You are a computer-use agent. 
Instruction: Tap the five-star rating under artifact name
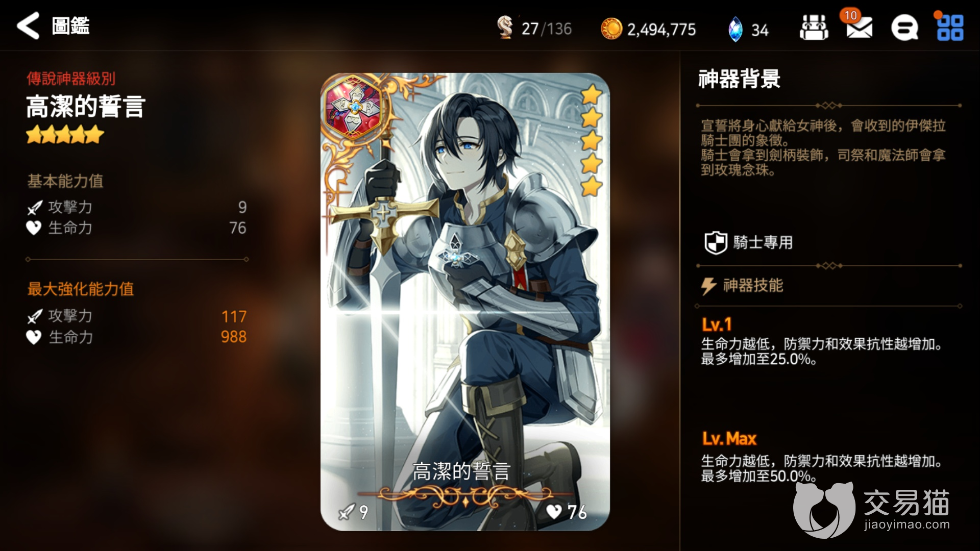point(65,135)
